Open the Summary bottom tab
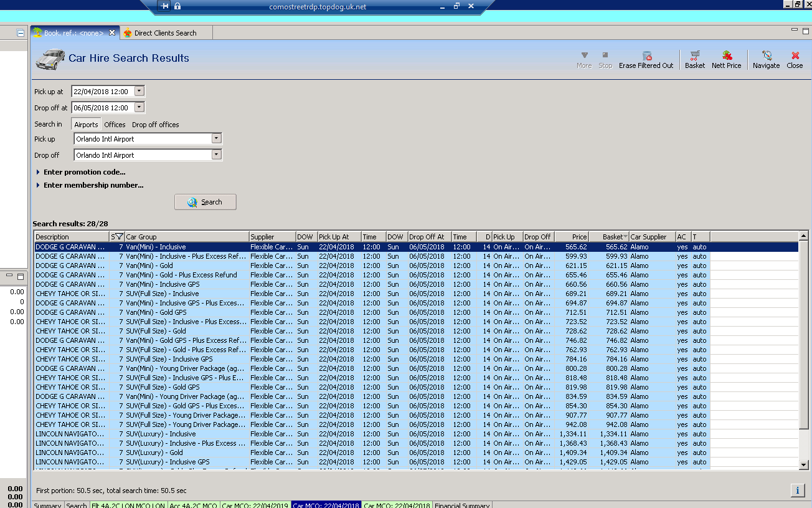The image size is (812, 508). (47, 505)
